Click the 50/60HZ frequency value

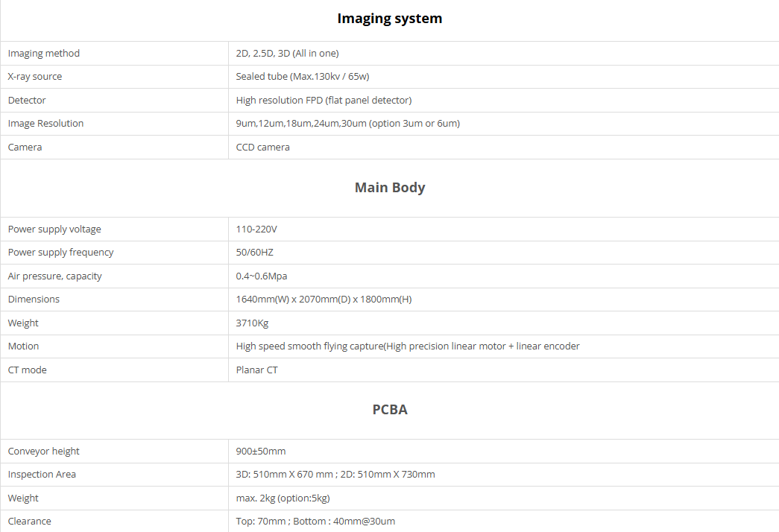click(x=255, y=253)
